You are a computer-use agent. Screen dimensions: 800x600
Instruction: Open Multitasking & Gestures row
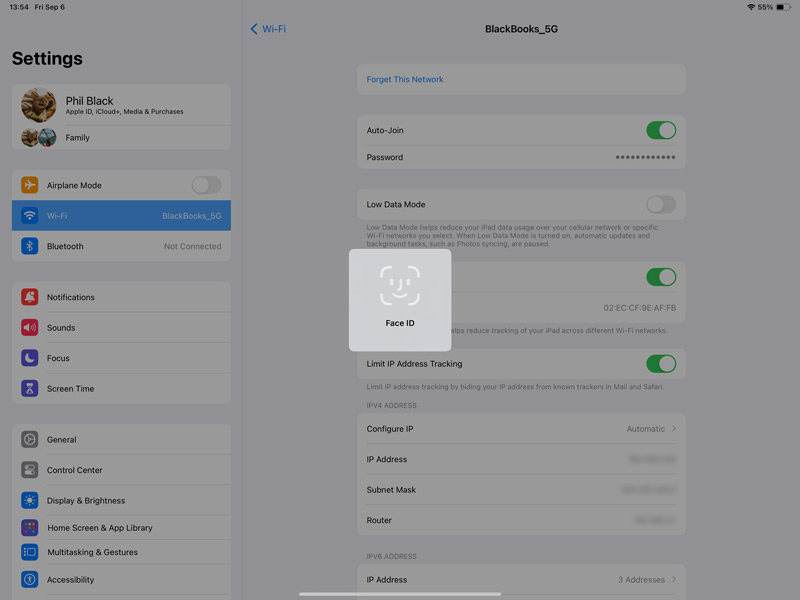(121, 552)
